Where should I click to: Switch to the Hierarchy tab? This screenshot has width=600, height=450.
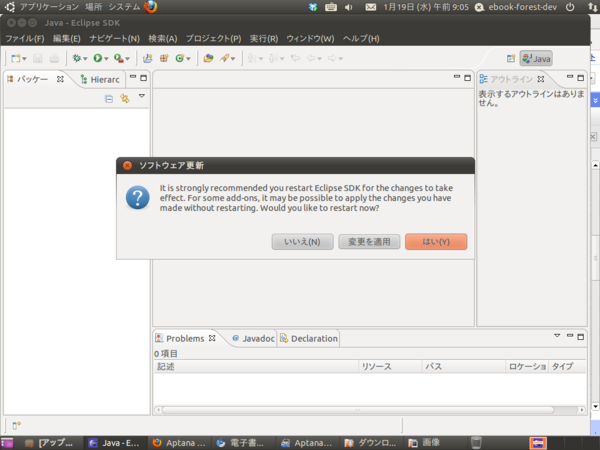(x=101, y=80)
